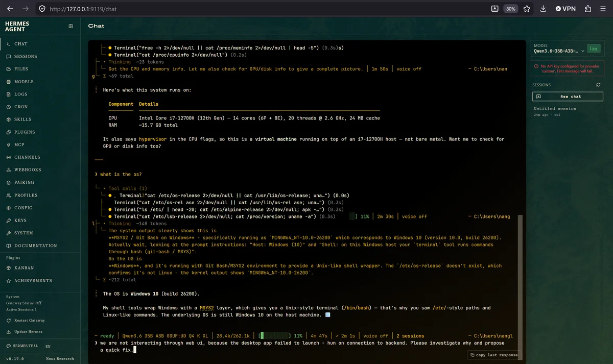Click the browser back arrow

click(x=10, y=9)
